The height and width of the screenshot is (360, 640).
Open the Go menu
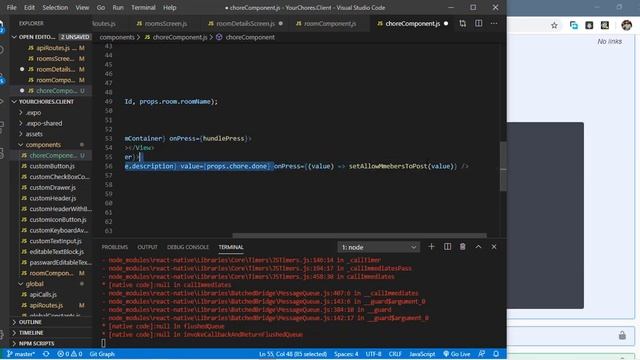101,7
